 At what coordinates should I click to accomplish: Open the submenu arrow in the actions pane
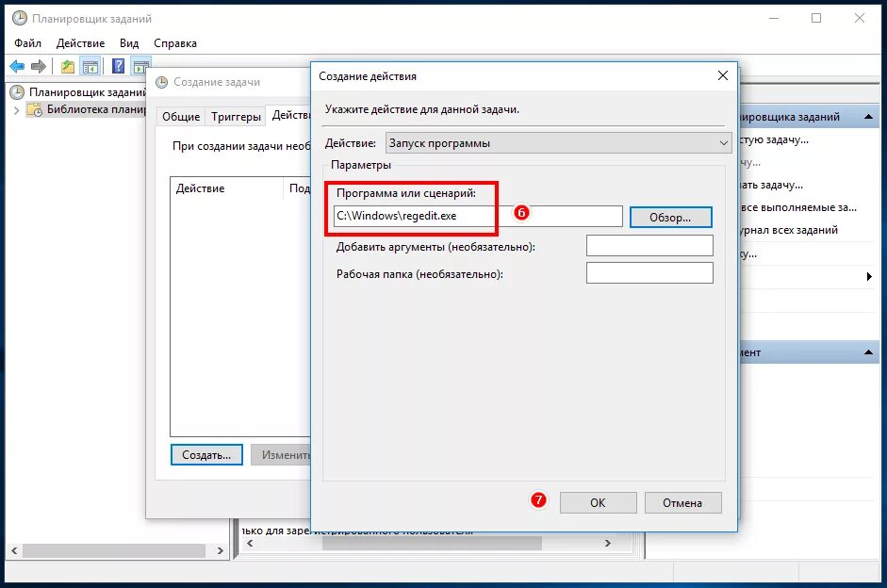[869, 276]
